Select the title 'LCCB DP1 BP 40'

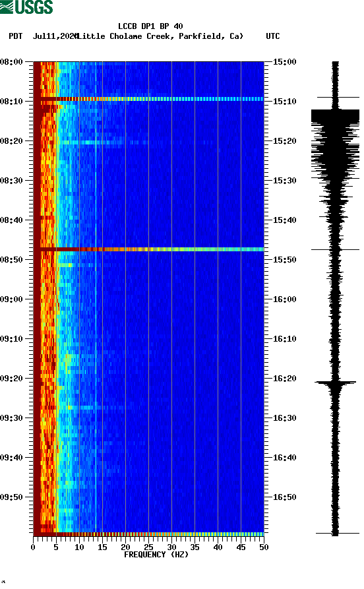click(150, 26)
